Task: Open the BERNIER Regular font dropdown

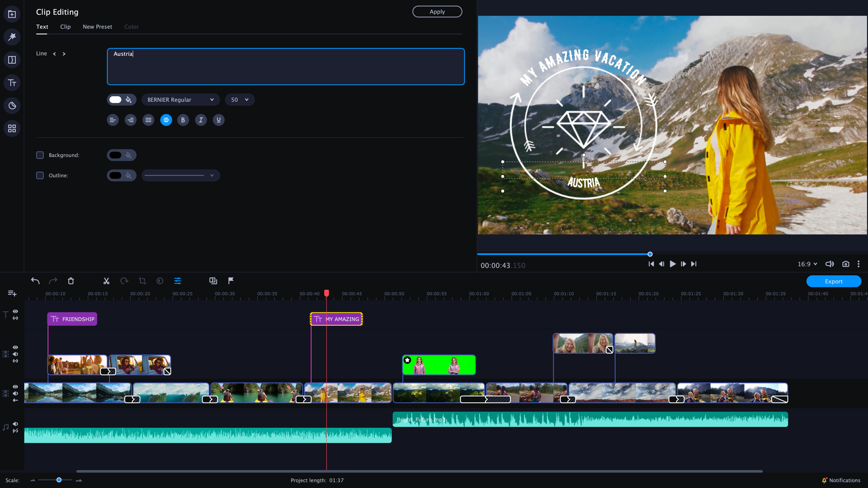Action: (x=180, y=99)
